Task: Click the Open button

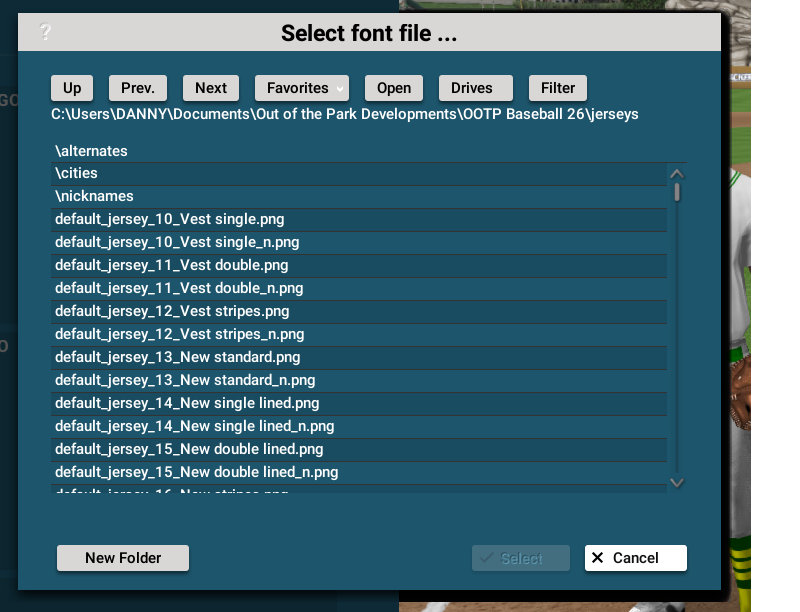Action: coord(394,88)
